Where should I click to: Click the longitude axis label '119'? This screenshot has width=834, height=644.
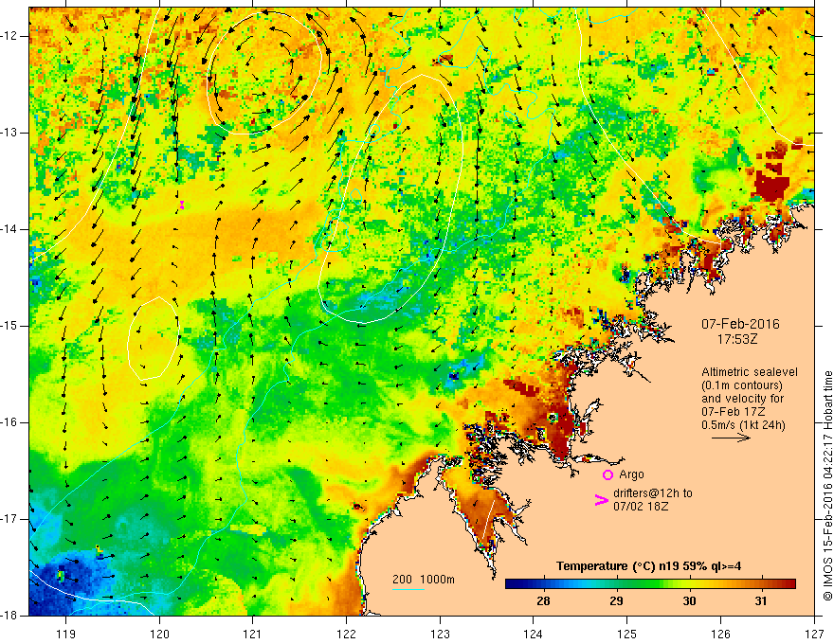[x=66, y=634]
